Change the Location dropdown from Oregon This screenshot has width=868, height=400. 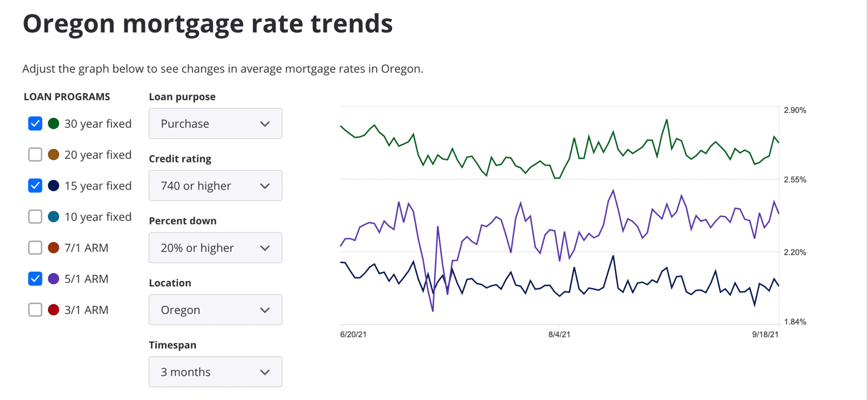[215, 310]
